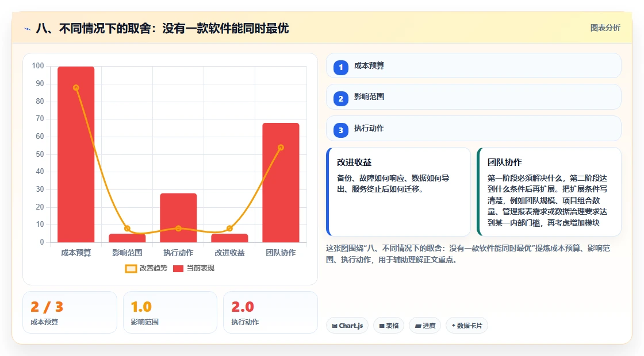
Task: Click the trend line point on 改进收益
Action: [x=229, y=229]
